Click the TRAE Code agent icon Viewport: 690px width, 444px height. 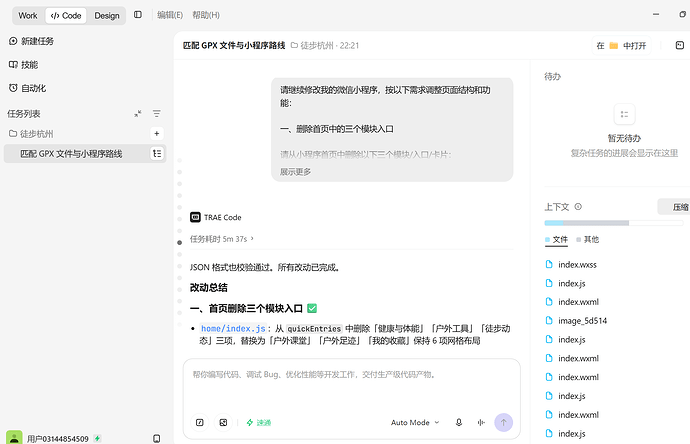pyautogui.click(x=195, y=217)
